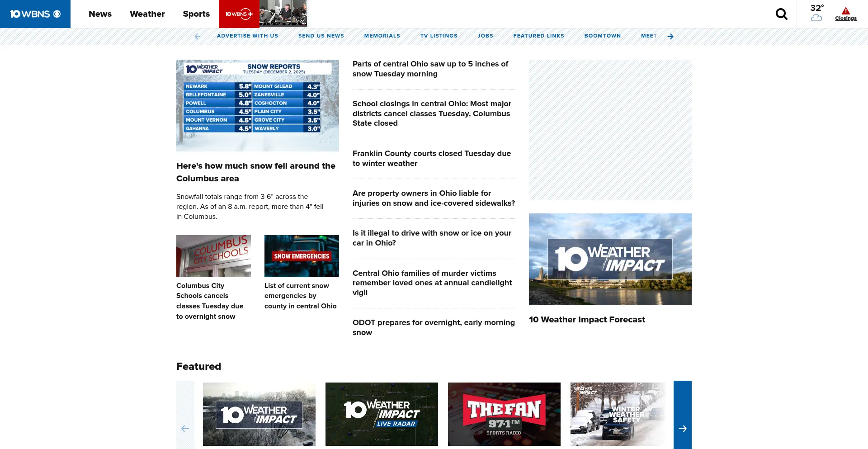868x449 pixels.
Task: Open the Weather menu
Action: (147, 14)
